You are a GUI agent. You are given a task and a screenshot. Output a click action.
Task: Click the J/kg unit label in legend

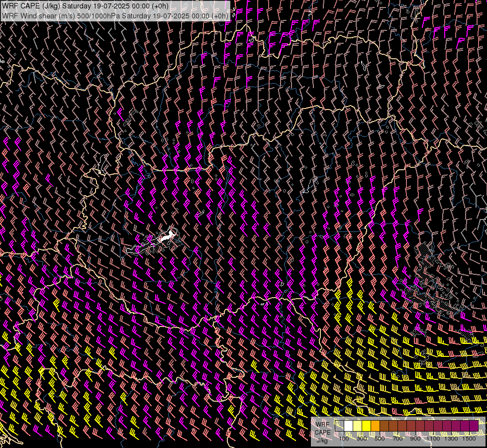tap(322, 441)
